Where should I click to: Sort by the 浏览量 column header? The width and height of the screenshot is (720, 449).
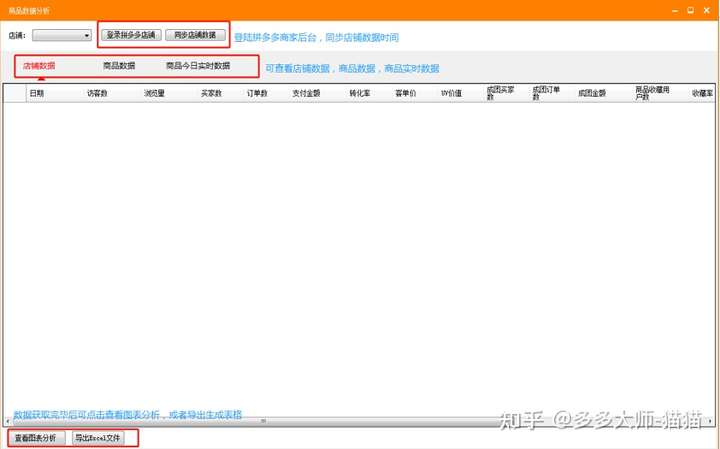coord(154,93)
